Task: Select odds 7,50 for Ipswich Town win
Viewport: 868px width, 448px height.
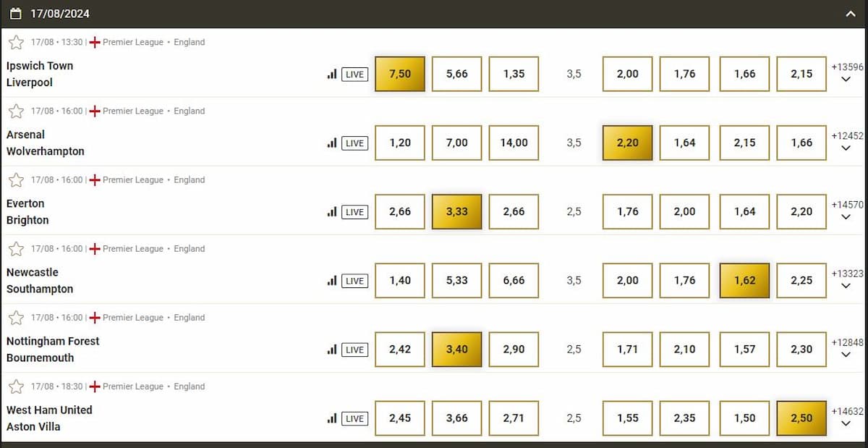Action: (x=400, y=74)
